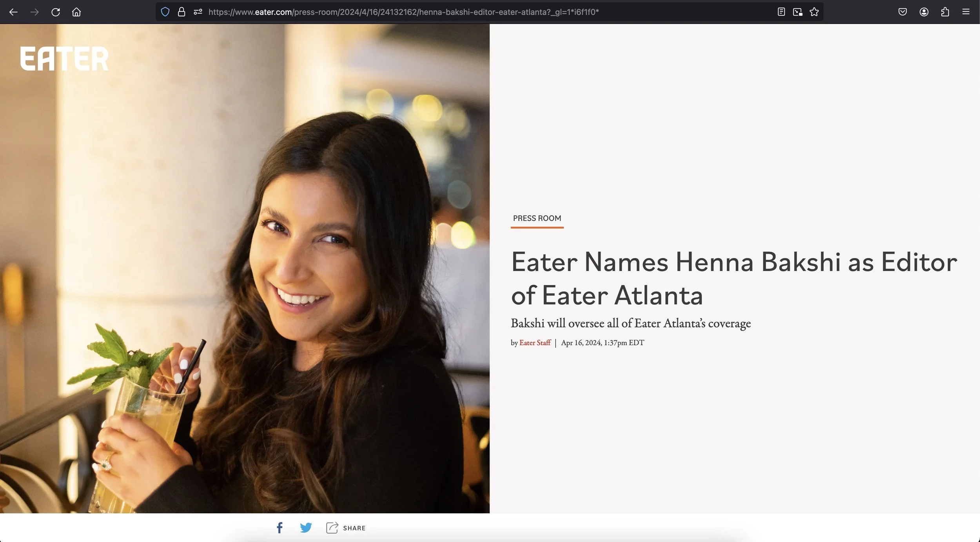980x542 pixels.
Task: Reload the current page
Action: (x=56, y=12)
